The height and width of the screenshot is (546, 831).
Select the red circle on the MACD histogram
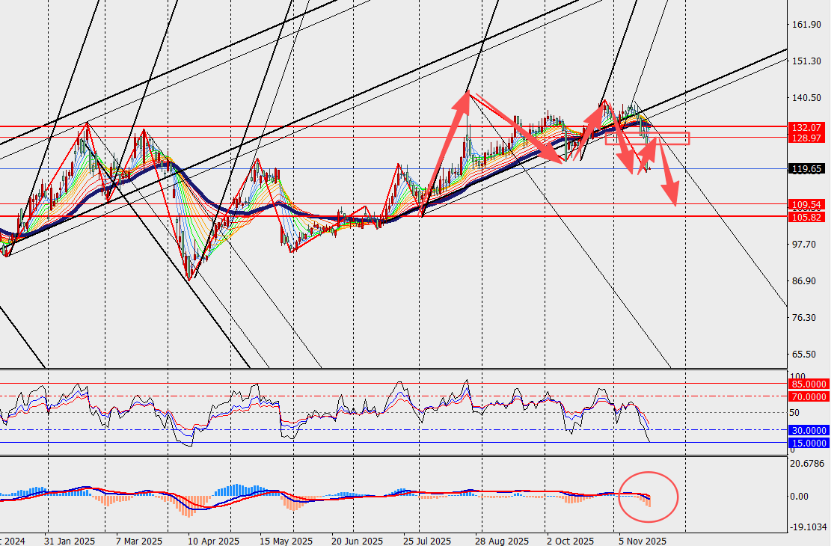click(648, 496)
